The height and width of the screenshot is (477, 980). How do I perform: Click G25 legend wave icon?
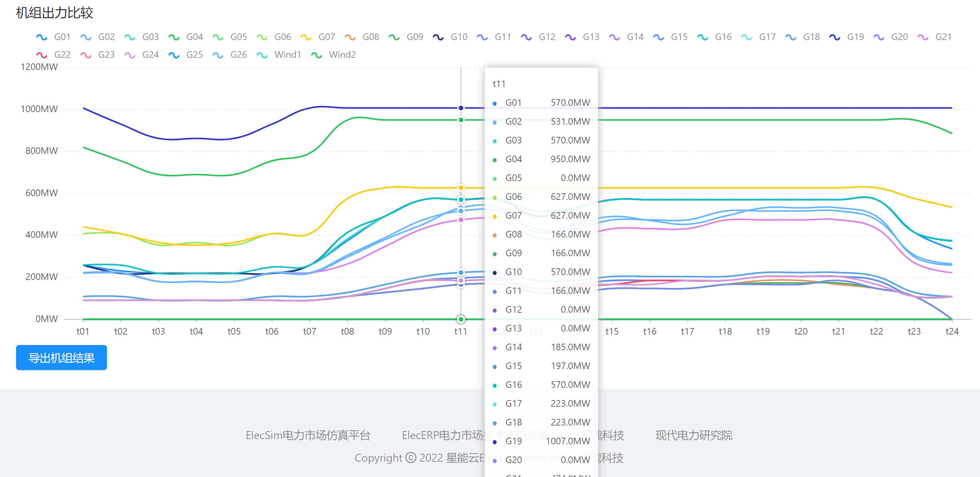(x=174, y=55)
